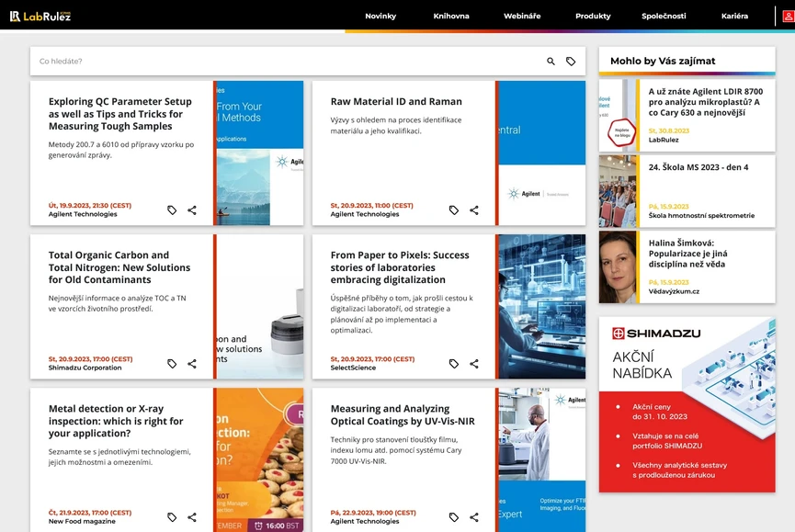Share the Total Organic Carbon webinar
Viewport: 795px width, 532px height.
point(192,363)
